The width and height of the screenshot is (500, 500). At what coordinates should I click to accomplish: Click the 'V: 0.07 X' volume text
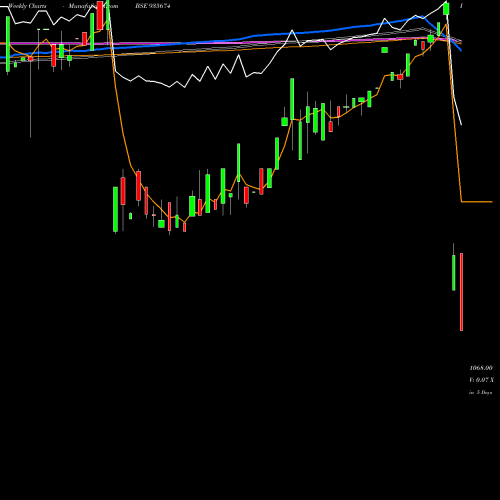481,380
